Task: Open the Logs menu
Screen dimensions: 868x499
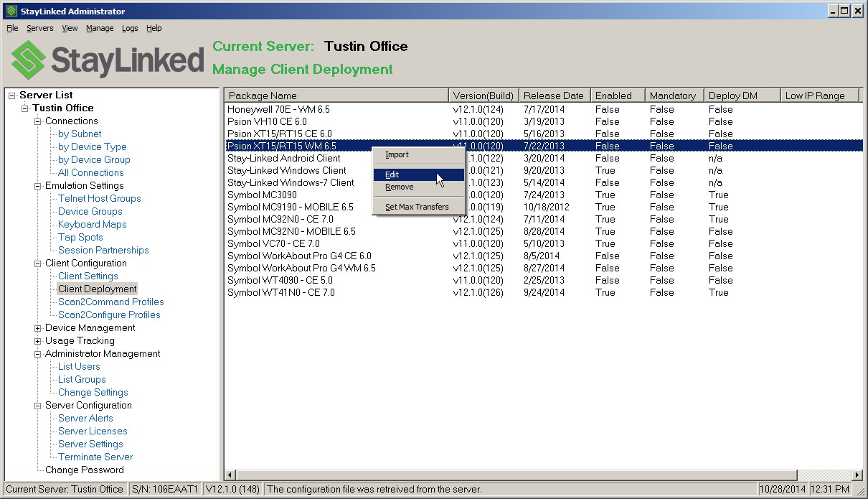Action: (x=129, y=28)
